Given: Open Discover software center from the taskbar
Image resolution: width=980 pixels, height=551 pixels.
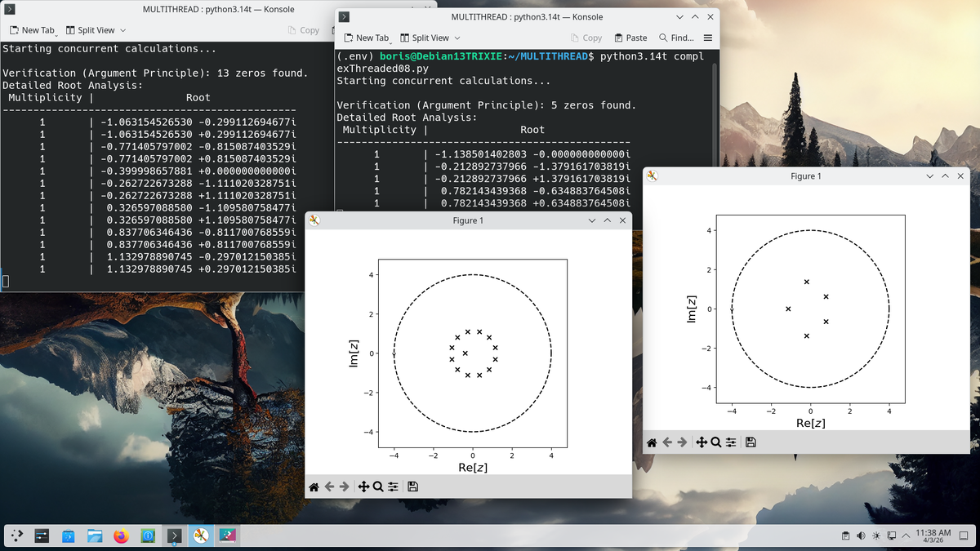Looking at the screenshot, I should (x=69, y=535).
